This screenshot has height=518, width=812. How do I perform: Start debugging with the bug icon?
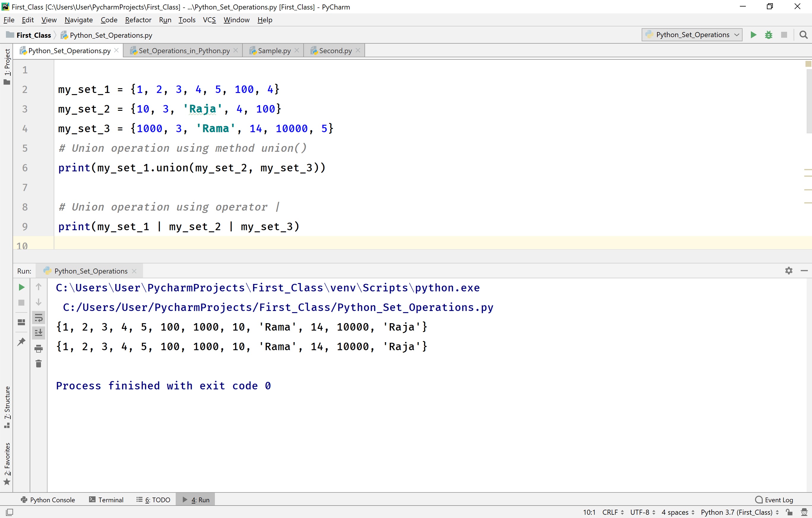pos(769,35)
